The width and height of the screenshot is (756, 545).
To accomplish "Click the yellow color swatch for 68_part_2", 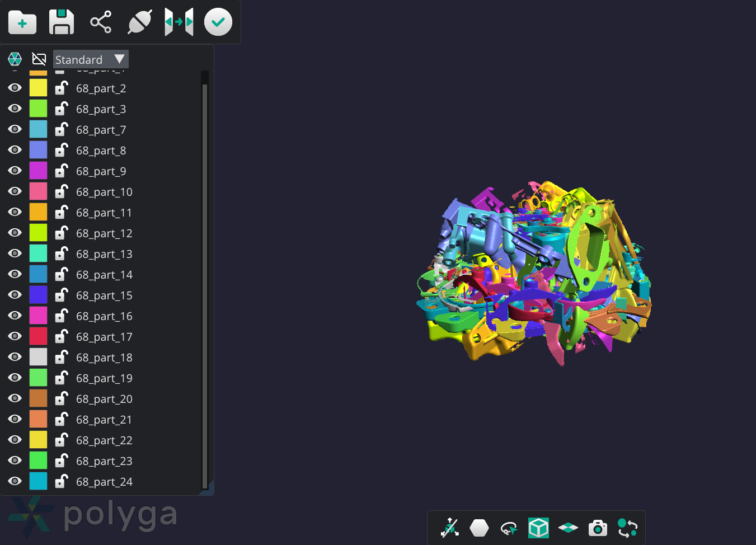I will click(x=38, y=87).
